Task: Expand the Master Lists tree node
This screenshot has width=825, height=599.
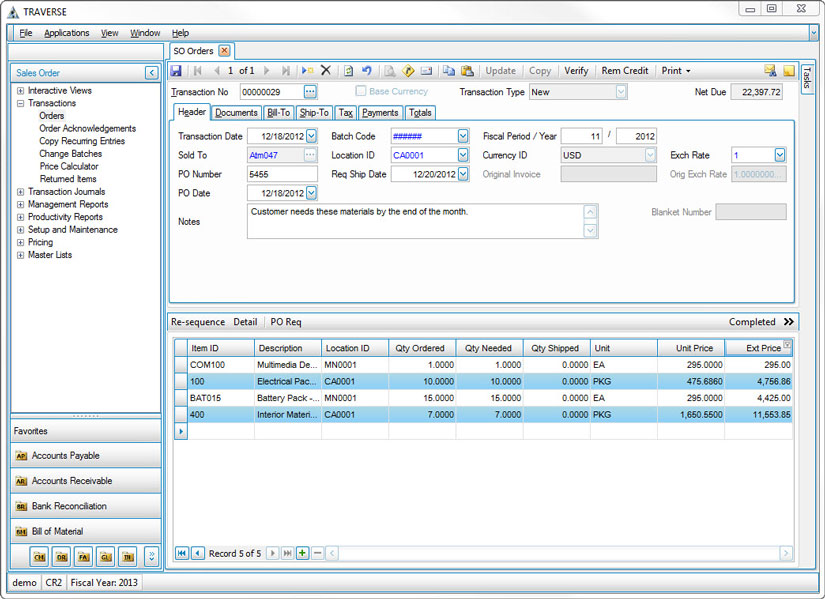Action: (x=21, y=255)
